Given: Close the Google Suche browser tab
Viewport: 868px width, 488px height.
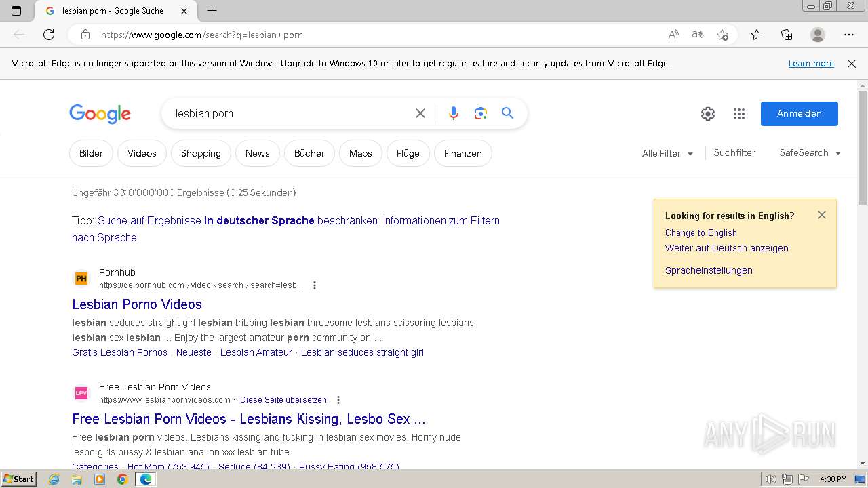Looking at the screenshot, I should [x=184, y=11].
